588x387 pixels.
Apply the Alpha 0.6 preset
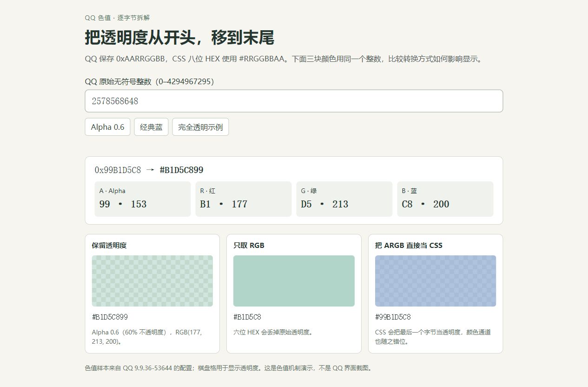[x=108, y=127]
